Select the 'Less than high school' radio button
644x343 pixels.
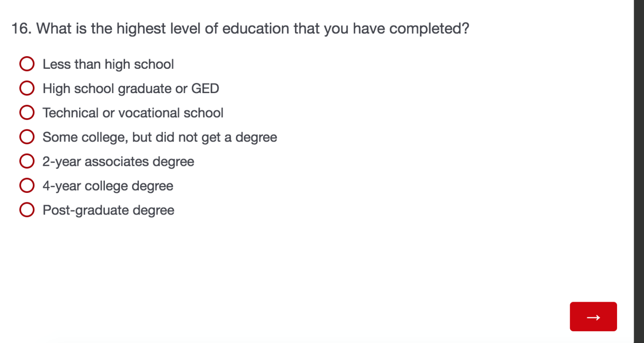pos(27,64)
